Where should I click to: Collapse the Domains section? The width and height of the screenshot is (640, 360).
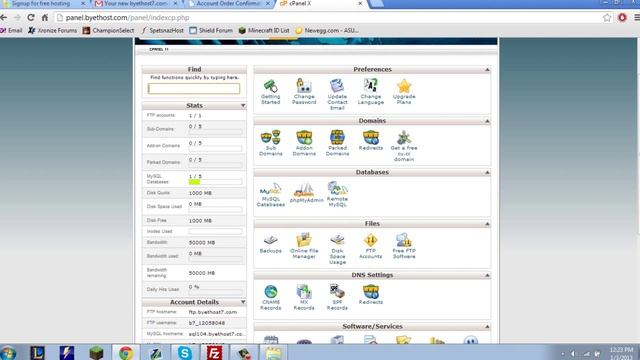point(487,121)
